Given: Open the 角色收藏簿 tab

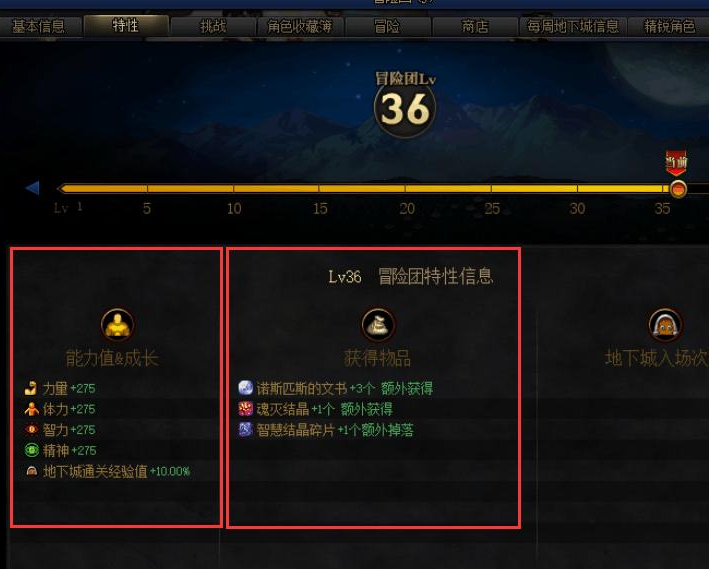Looking at the screenshot, I should (x=300, y=26).
